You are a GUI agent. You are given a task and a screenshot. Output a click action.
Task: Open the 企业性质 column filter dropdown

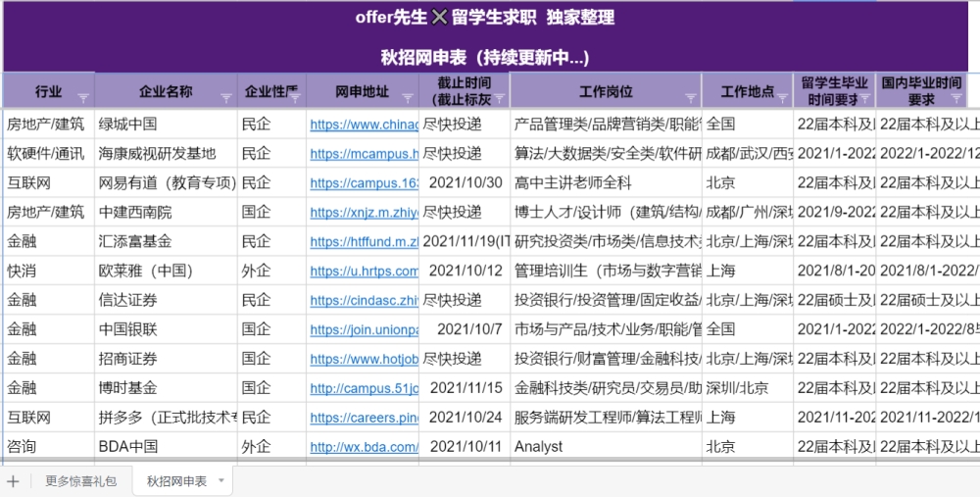click(x=296, y=98)
